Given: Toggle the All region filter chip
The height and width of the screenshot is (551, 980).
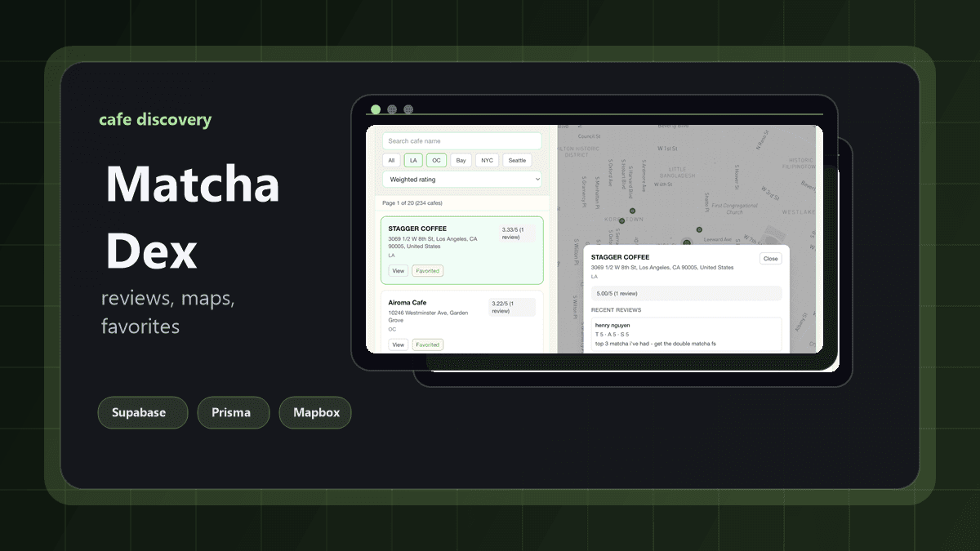Looking at the screenshot, I should [x=391, y=161].
